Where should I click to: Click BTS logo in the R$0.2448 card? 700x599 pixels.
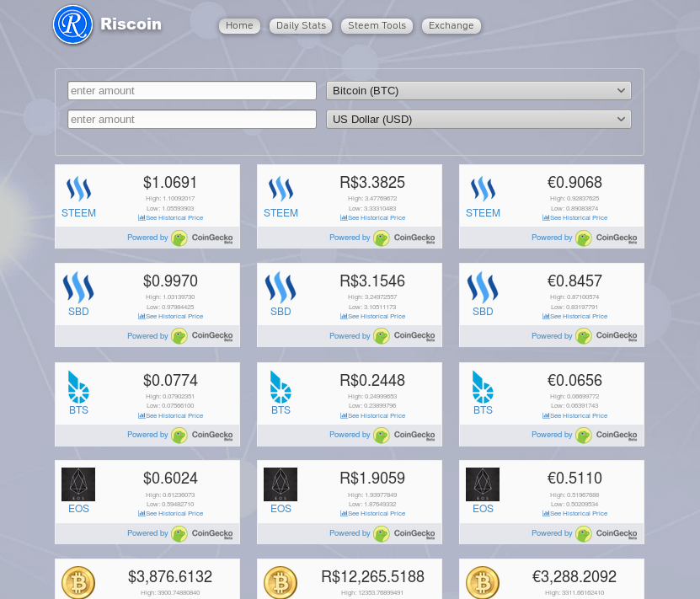(281, 387)
